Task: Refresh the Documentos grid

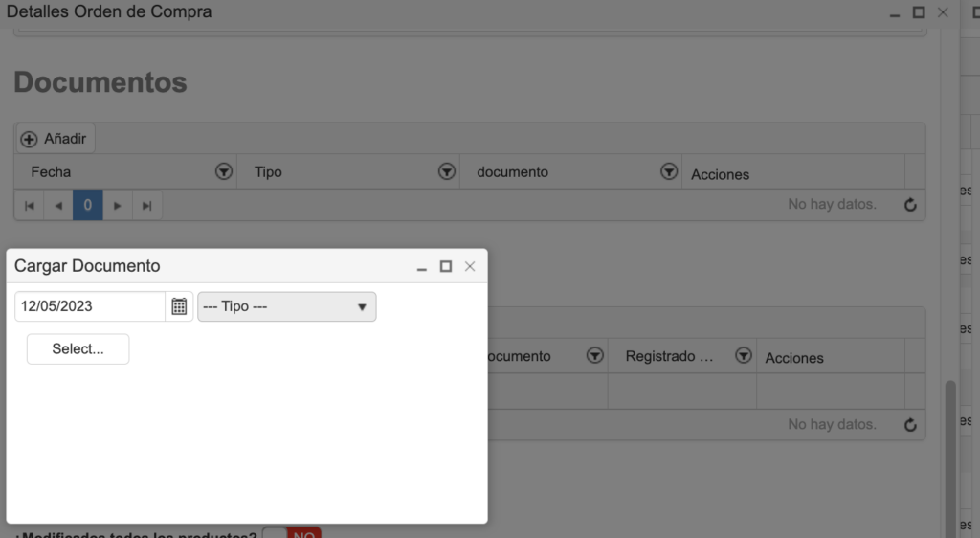Action: point(910,205)
